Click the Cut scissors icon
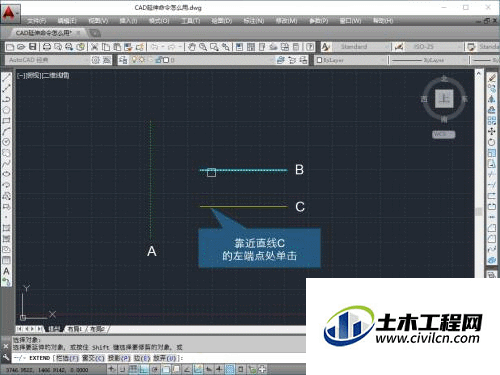Screen dimensions: 500x375 (95, 47)
